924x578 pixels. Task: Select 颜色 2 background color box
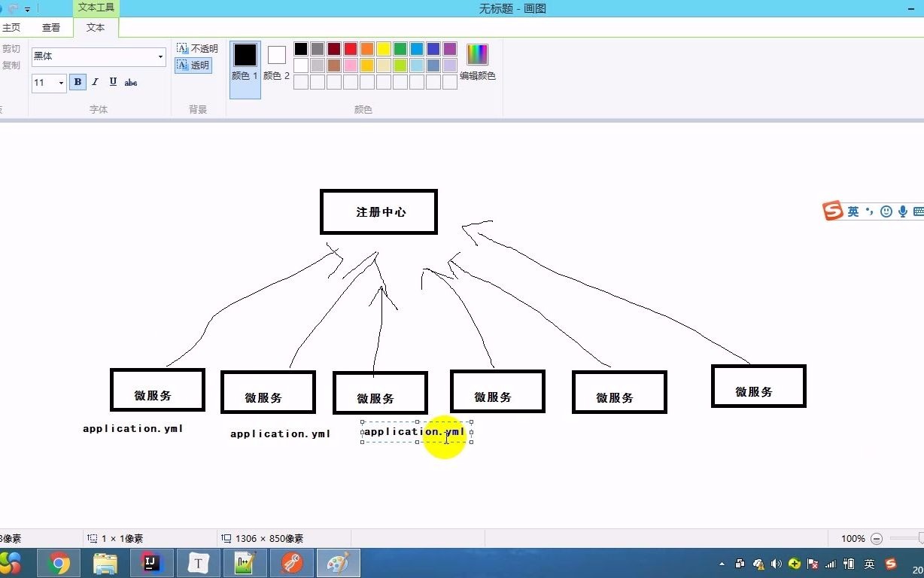click(275, 55)
